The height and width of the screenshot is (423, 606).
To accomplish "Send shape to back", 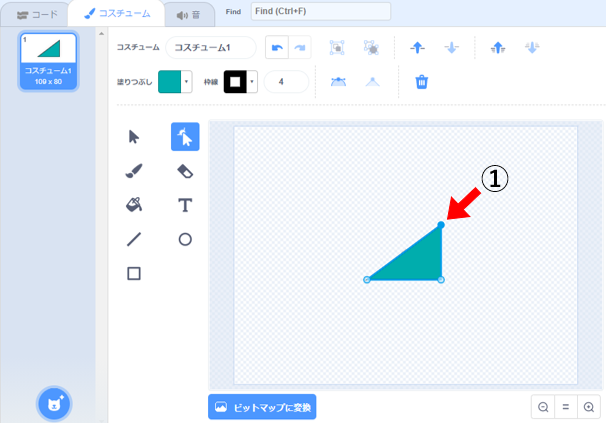I will pos(532,48).
